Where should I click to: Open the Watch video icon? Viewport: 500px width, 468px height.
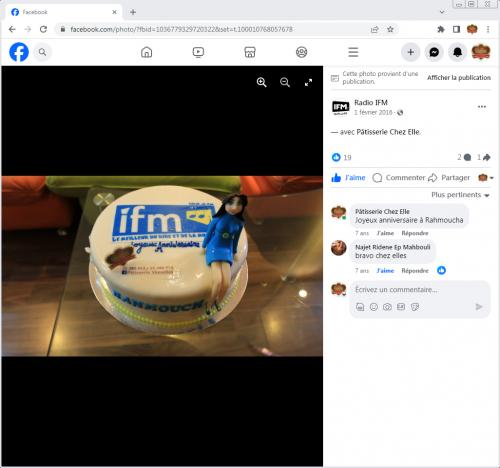[x=198, y=52]
